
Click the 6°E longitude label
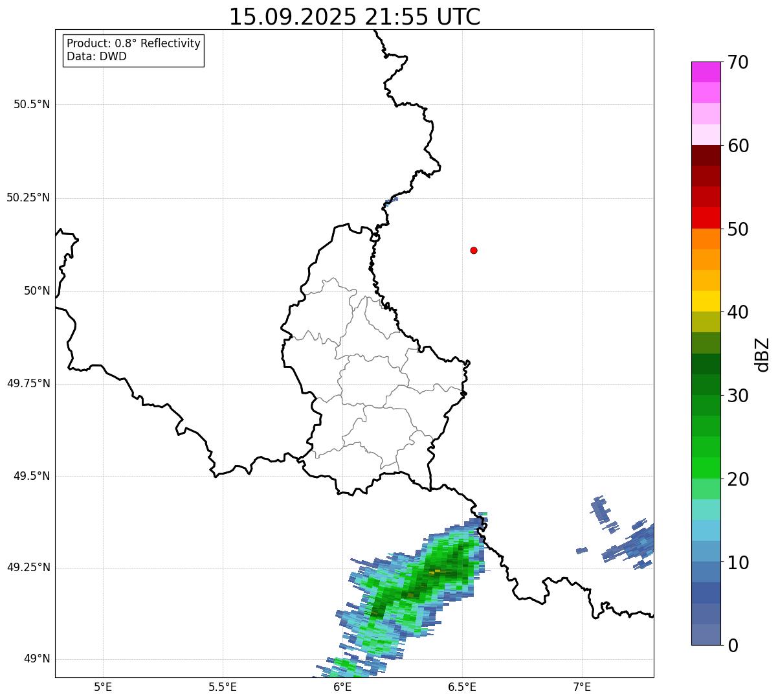click(x=342, y=686)
